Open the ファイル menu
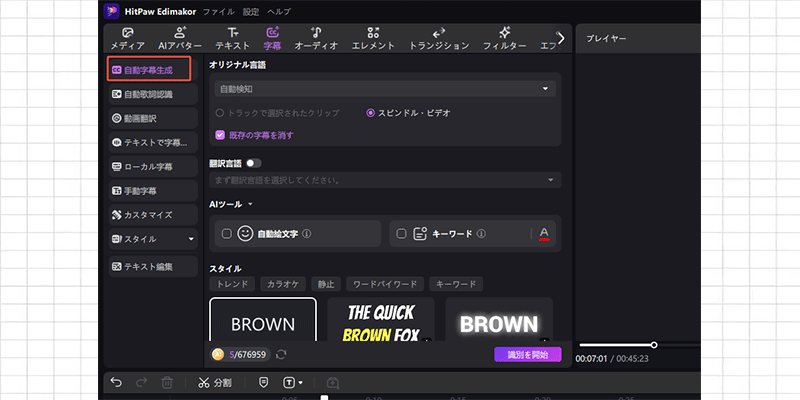Viewport: 800px width, 400px height. click(218, 11)
